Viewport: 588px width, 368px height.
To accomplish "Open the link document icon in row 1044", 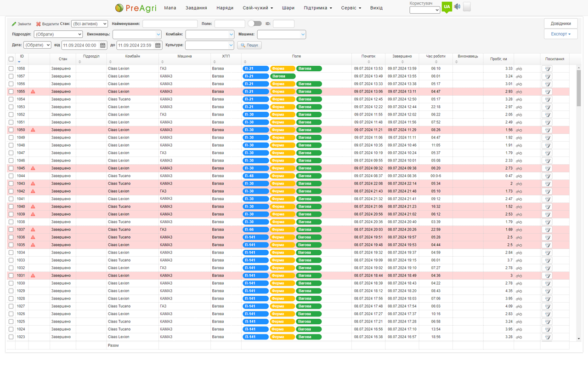I will [x=547, y=176].
